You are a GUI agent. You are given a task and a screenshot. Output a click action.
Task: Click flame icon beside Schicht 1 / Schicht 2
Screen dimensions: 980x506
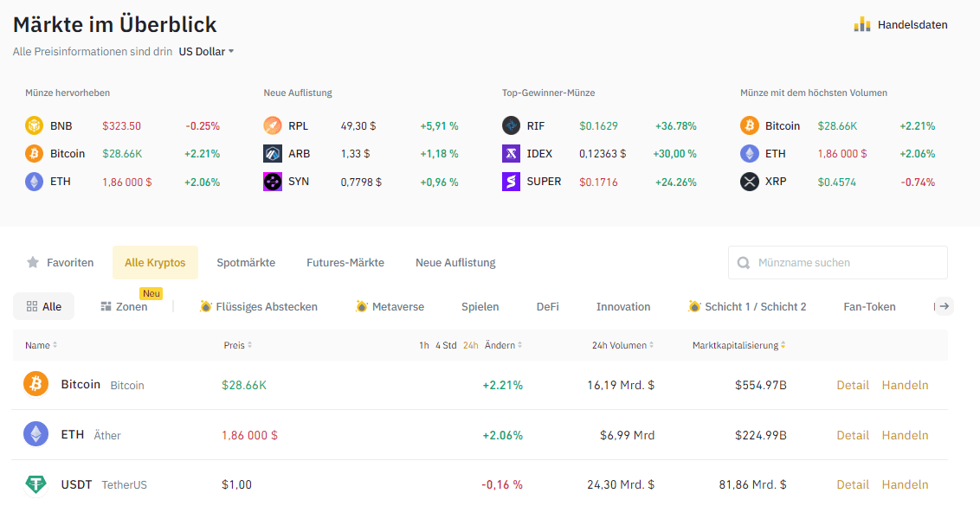click(693, 306)
